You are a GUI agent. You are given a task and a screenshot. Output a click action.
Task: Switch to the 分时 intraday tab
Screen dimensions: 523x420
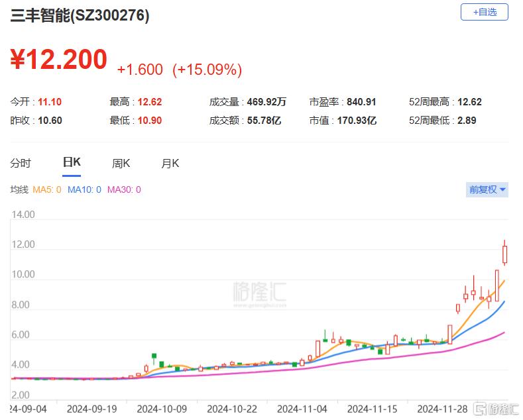[21, 164]
